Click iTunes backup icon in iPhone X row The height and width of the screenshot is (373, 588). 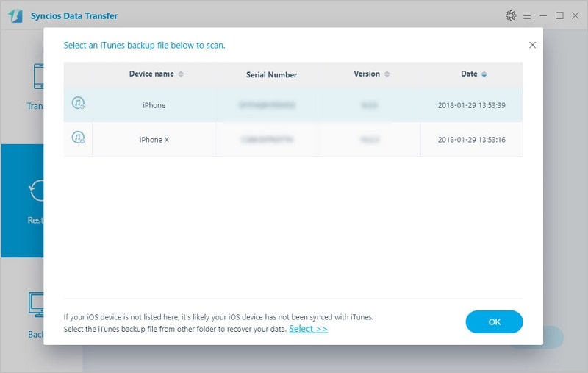[x=78, y=138]
